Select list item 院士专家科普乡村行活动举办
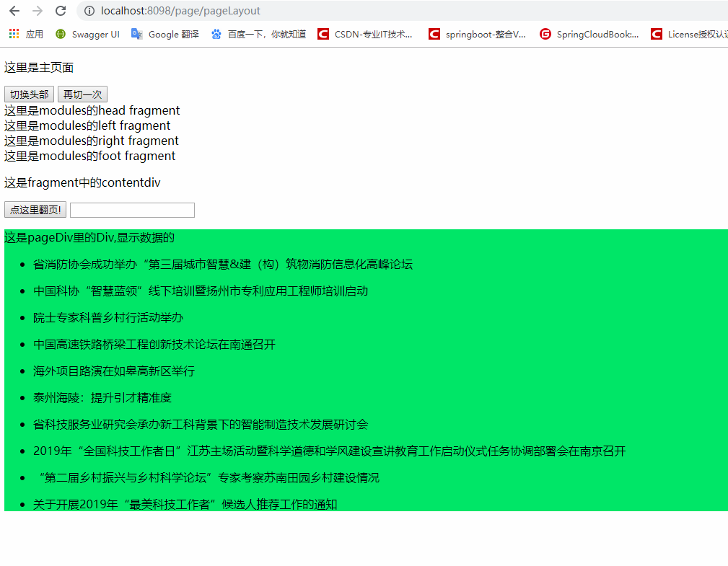 [x=108, y=318]
